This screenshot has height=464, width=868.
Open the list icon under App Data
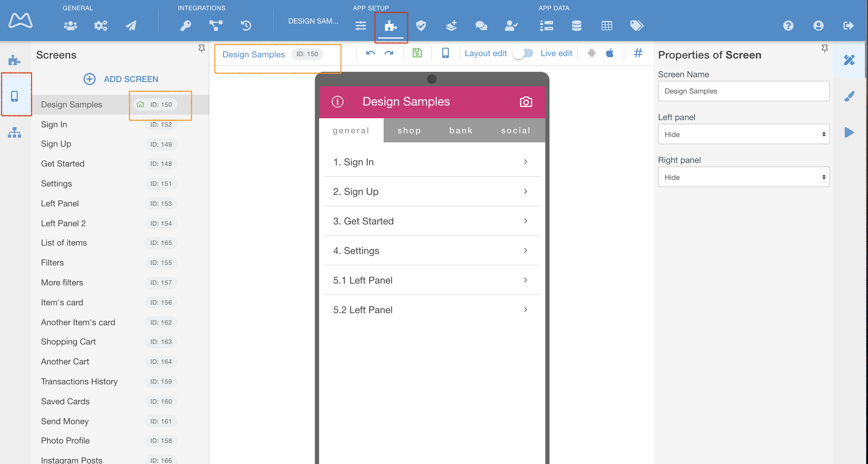click(x=546, y=26)
